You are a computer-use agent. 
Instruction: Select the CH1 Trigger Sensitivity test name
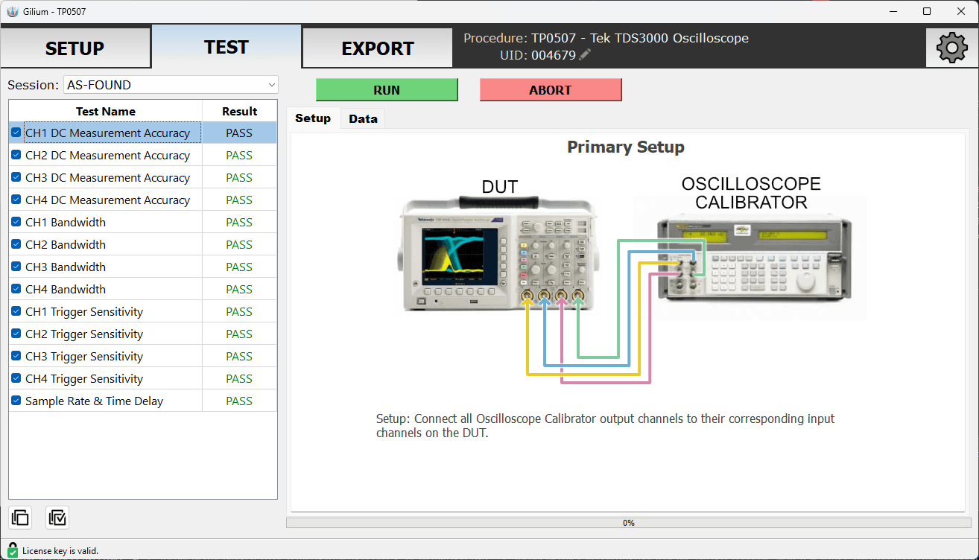tap(84, 311)
